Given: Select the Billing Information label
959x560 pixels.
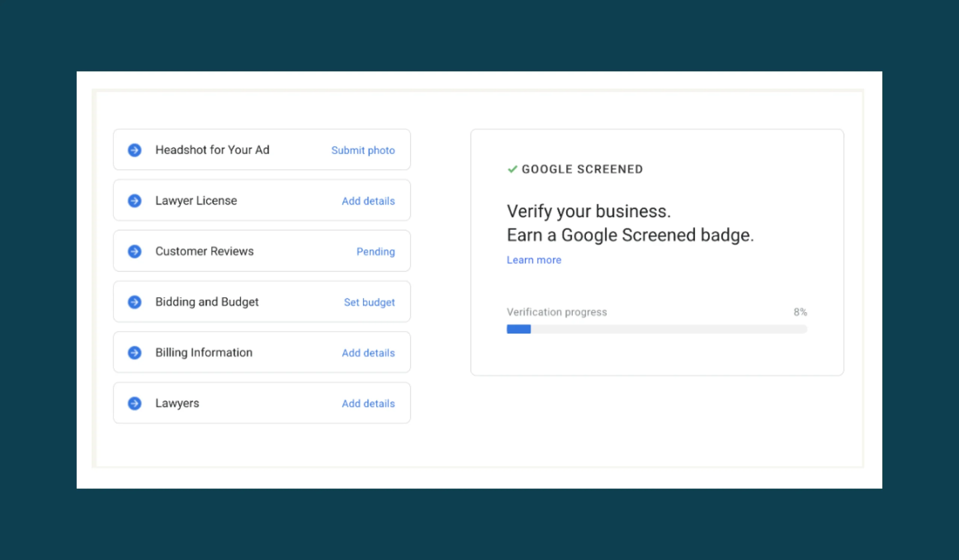Looking at the screenshot, I should click(204, 353).
